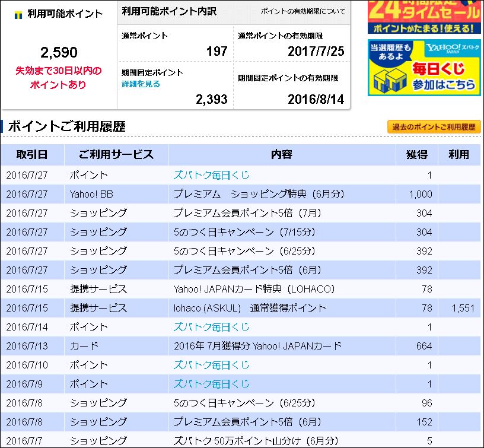Click プレミアム ショッピング特典（6月分） row text
The image size is (484, 448).
point(259,194)
